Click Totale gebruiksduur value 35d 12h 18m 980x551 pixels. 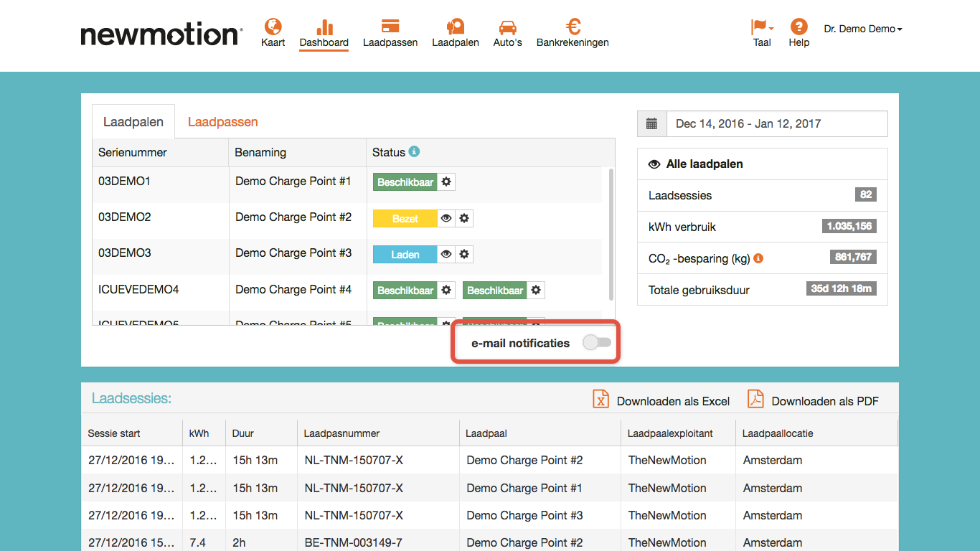point(841,288)
